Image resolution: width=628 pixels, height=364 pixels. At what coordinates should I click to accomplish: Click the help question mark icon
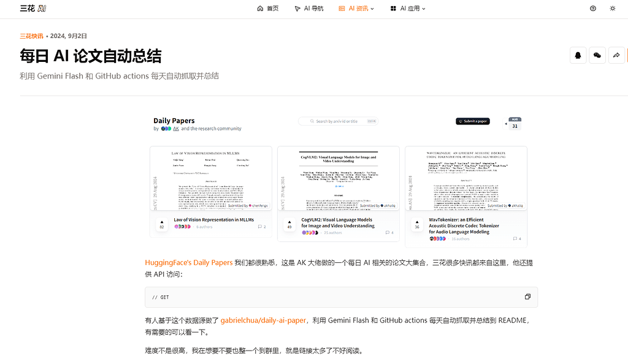[x=593, y=9]
